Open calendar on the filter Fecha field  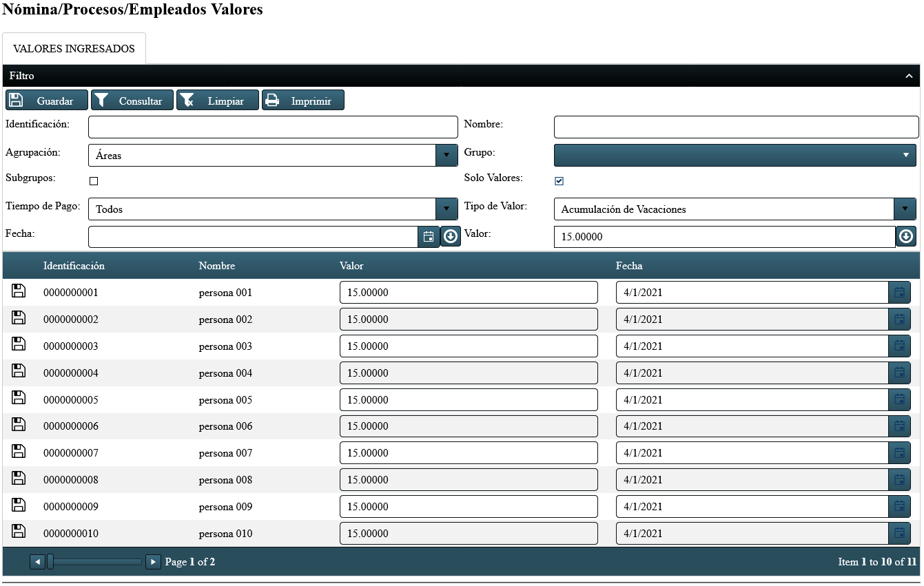point(429,237)
